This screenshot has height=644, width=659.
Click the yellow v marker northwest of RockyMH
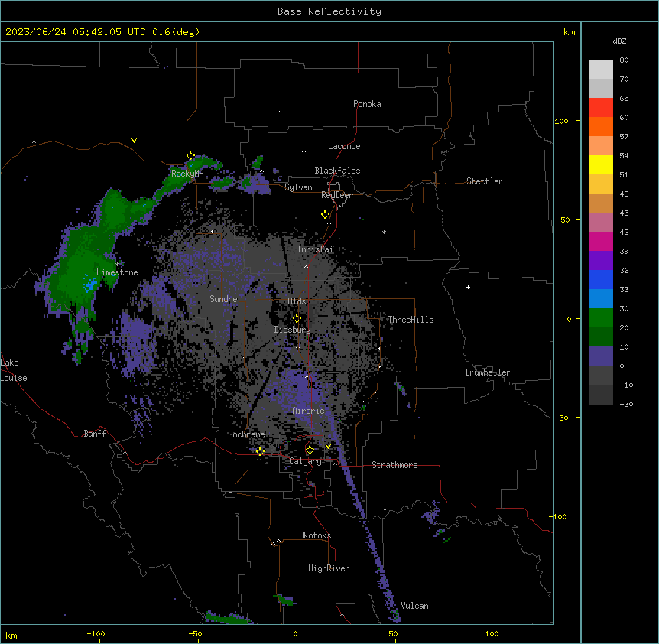pyautogui.click(x=134, y=141)
